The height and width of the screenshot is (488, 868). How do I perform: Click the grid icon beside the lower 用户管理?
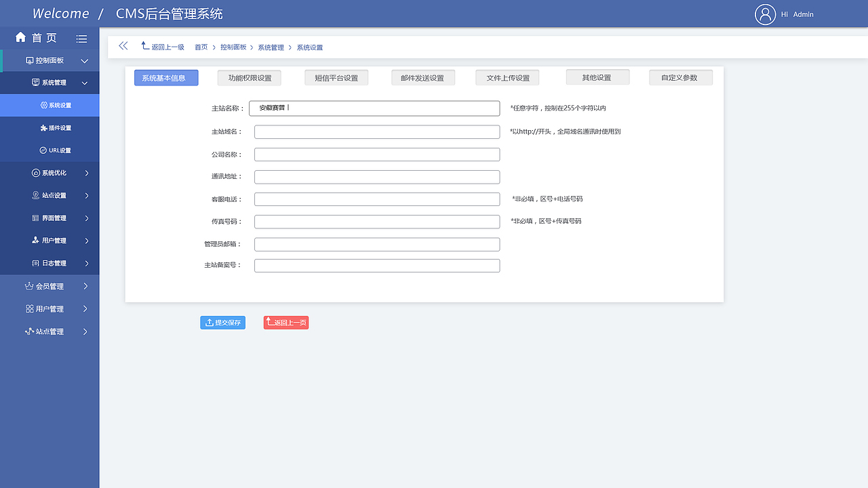(30, 308)
